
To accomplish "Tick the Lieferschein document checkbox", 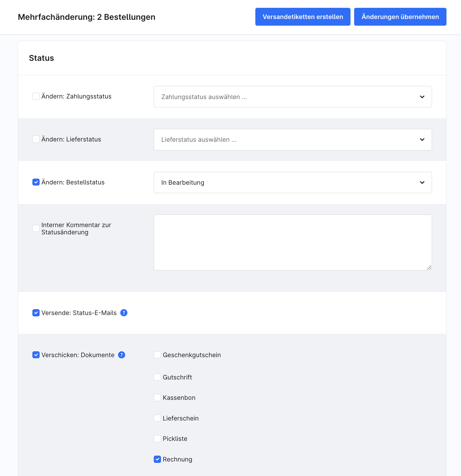I will (x=157, y=418).
